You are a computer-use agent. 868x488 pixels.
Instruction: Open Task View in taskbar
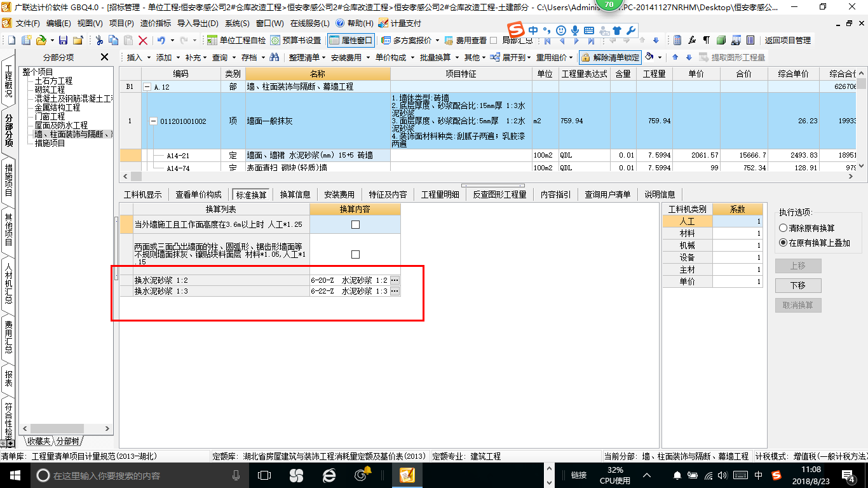[x=264, y=475]
